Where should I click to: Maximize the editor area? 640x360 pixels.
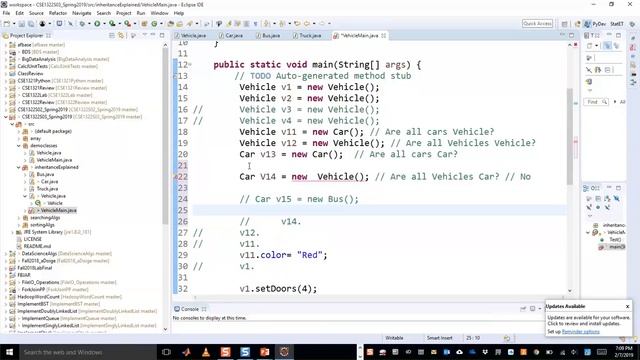click(571, 36)
